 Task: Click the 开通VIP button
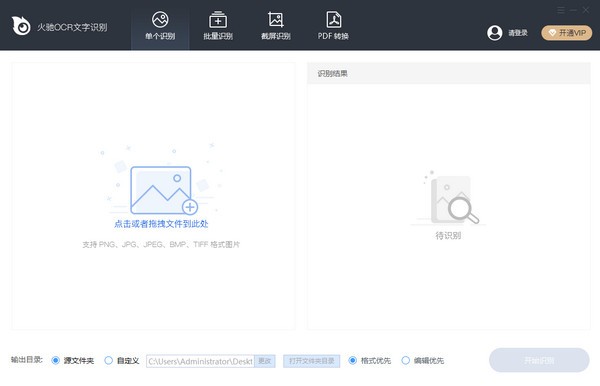[567, 33]
